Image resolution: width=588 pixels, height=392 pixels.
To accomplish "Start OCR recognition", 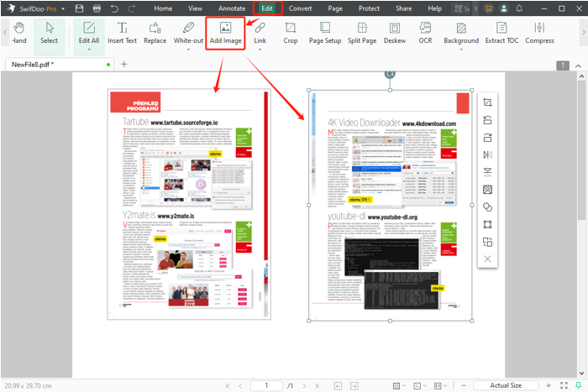I will click(425, 34).
